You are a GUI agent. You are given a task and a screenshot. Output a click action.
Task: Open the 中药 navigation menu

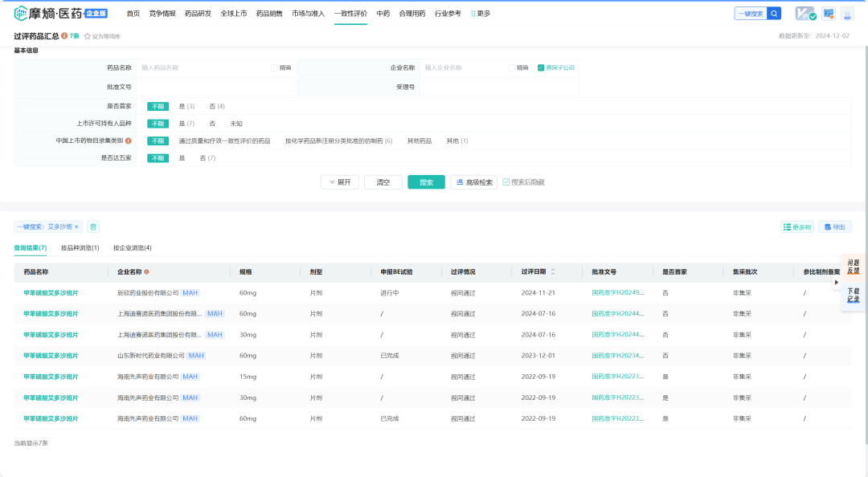pyautogui.click(x=383, y=14)
